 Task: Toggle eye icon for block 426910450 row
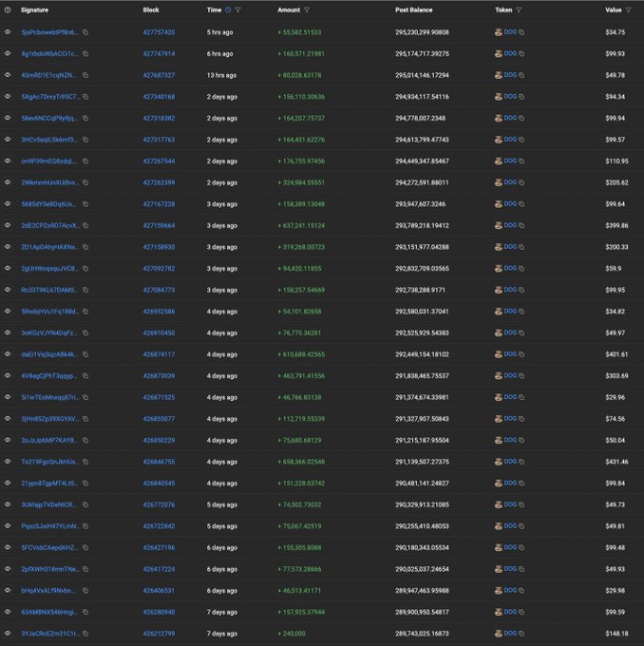[x=8, y=332]
